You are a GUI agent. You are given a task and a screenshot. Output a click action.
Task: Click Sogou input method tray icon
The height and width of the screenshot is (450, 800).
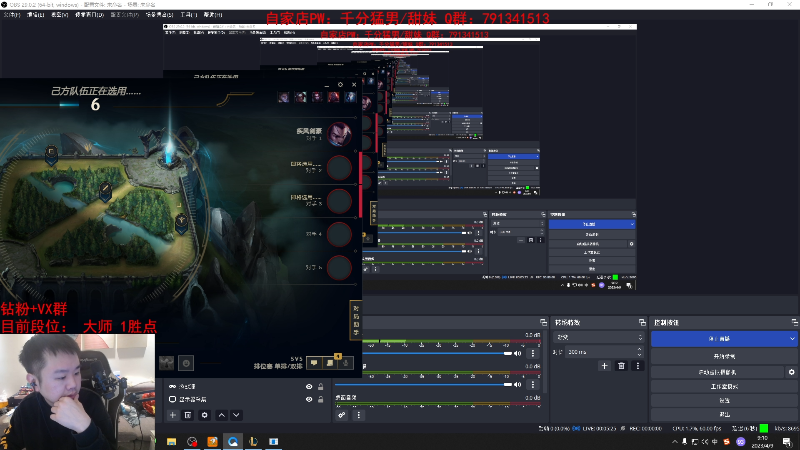pyautogui.click(x=727, y=442)
